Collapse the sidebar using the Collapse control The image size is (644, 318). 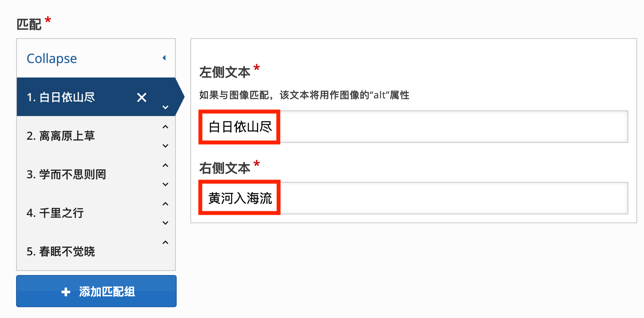coord(51,58)
